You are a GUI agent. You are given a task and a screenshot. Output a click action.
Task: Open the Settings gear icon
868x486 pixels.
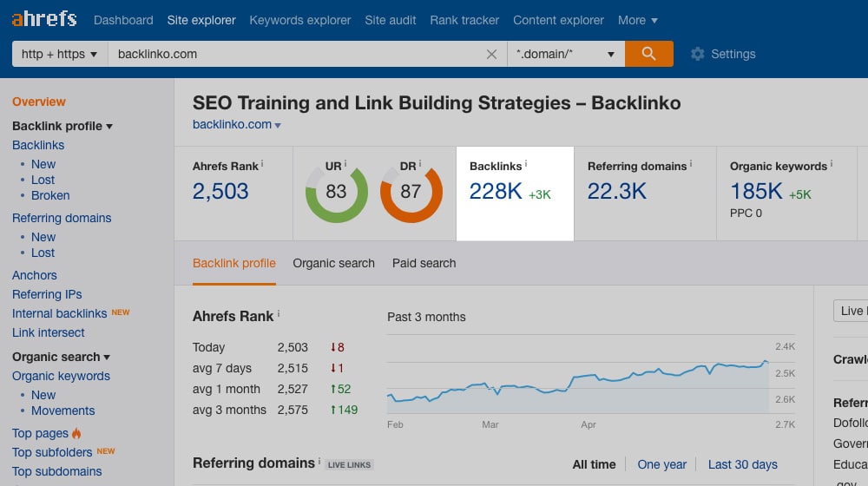pyautogui.click(x=698, y=54)
